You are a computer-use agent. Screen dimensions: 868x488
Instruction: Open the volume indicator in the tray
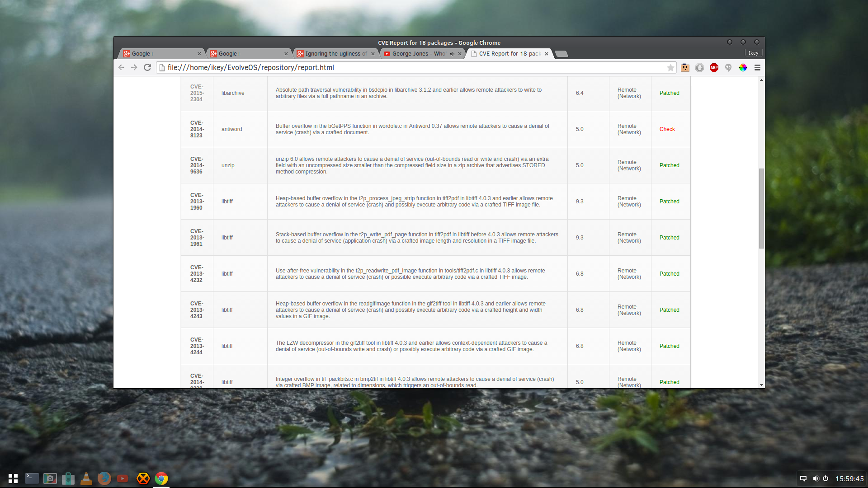(816, 479)
